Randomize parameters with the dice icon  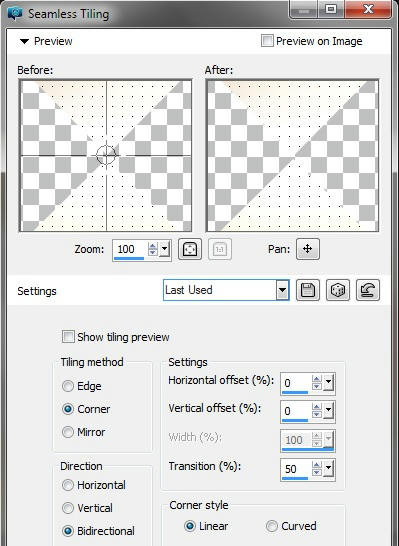[x=338, y=290]
